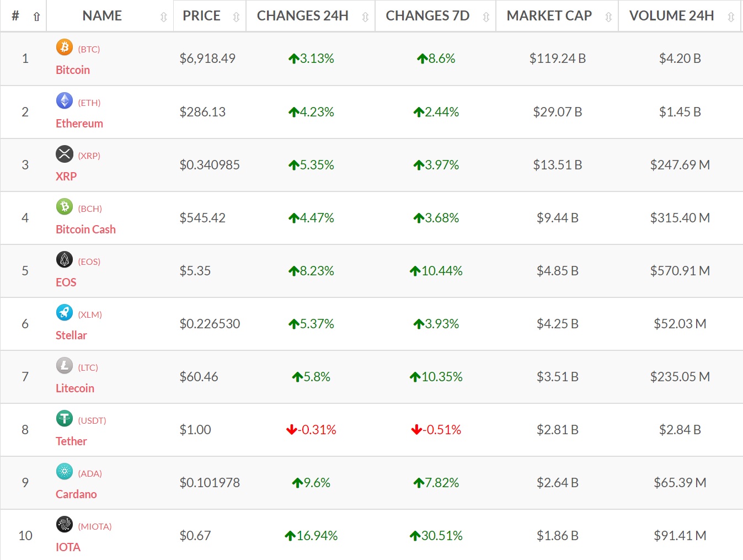
Task: Click the Stellar rocket logo icon
Action: (65, 312)
